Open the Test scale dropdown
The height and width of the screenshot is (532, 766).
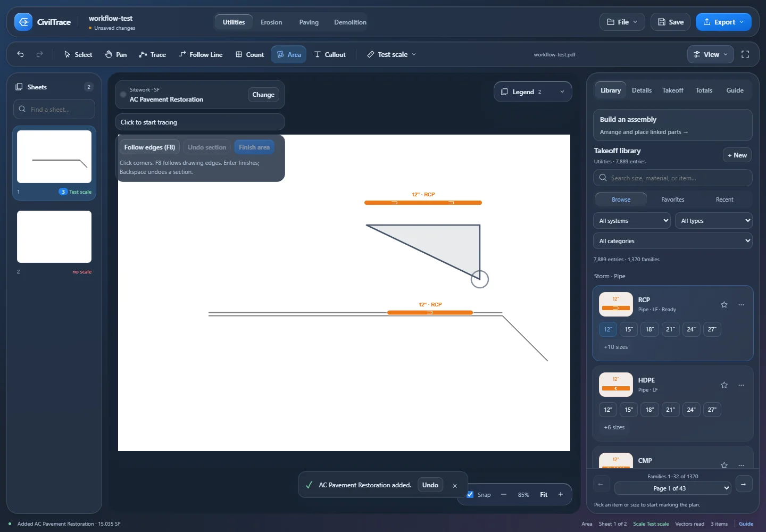pyautogui.click(x=392, y=54)
